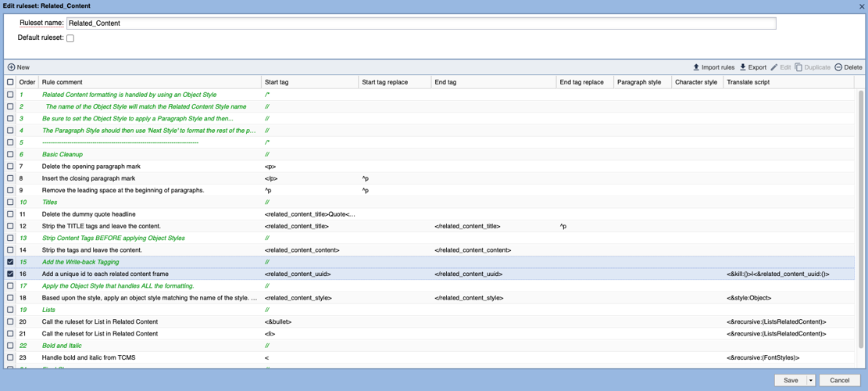Click the Edit pencil icon
The height and width of the screenshot is (391, 868).
pyautogui.click(x=774, y=67)
